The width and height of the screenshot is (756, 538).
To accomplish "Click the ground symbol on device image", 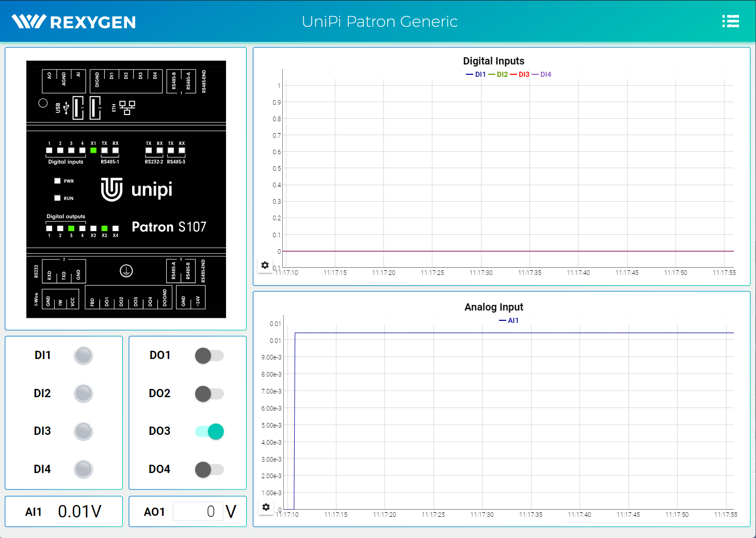I will point(126,271).
